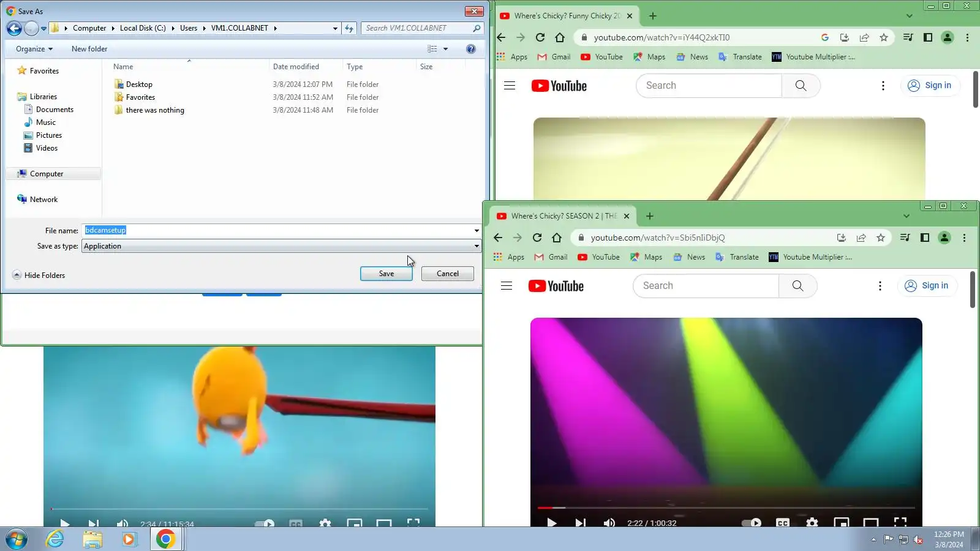
Task: Open recent pages dropdown beside the Forward arrow
Action: click(x=43, y=28)
